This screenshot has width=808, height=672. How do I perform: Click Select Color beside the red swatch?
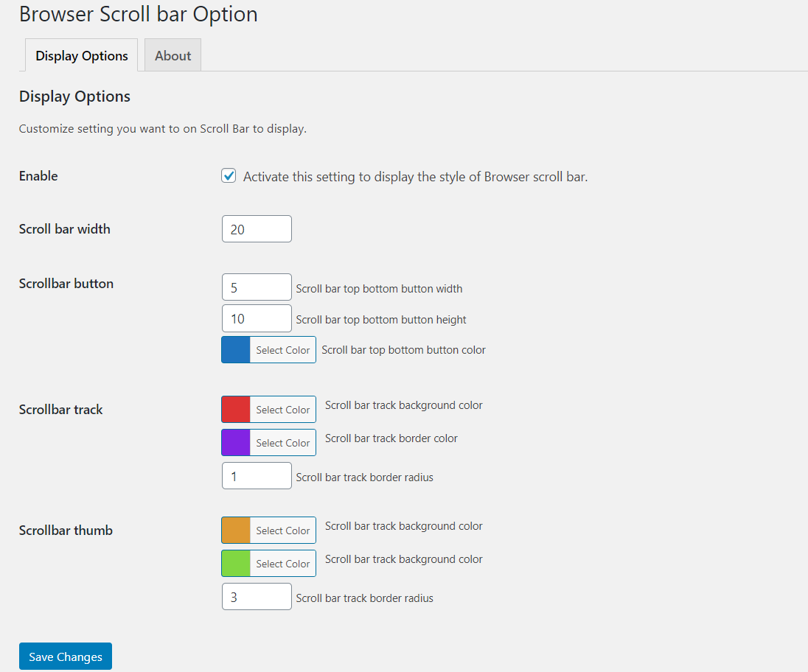[283, 410]
